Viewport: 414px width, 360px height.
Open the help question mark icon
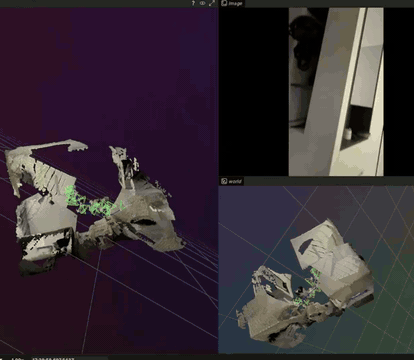pyautogui.click(x=193, y=3)
